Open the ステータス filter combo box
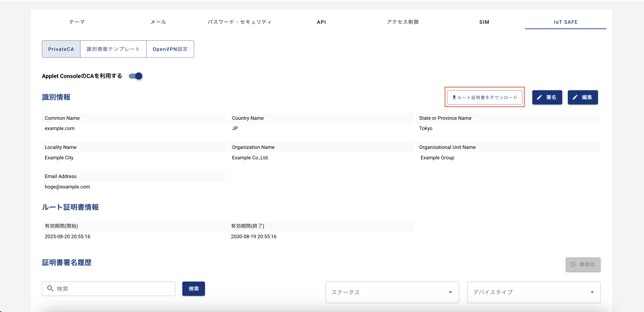 point(392,292)
